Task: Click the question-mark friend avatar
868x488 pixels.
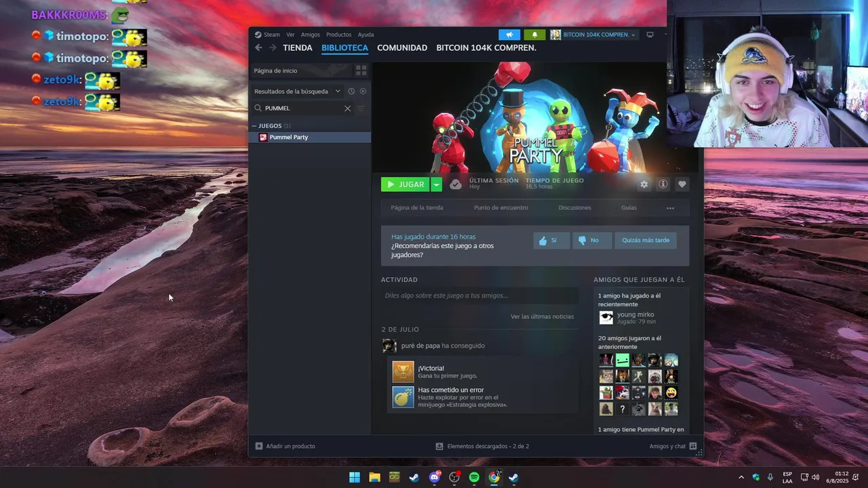Action: tap(622, 409)
